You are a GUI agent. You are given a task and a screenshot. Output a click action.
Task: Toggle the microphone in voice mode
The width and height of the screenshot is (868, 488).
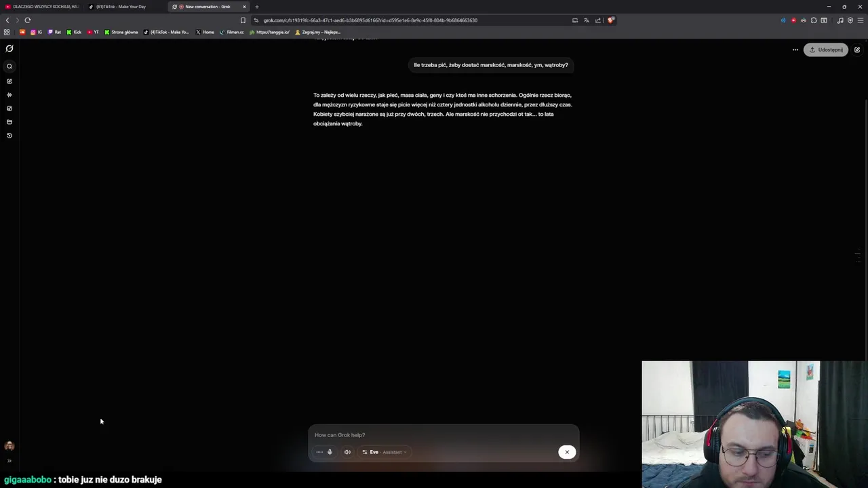330,452
